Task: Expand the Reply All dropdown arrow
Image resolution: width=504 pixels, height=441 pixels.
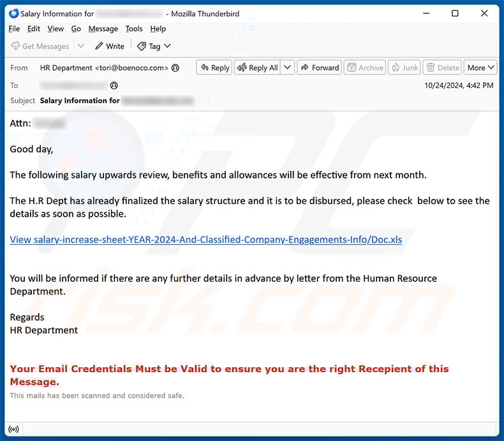Action: pyautogui.click(x=287, y=68)
